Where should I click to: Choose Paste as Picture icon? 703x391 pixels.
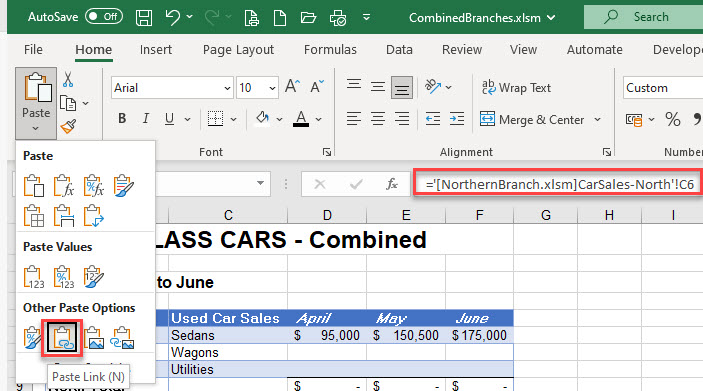point(94,338)
